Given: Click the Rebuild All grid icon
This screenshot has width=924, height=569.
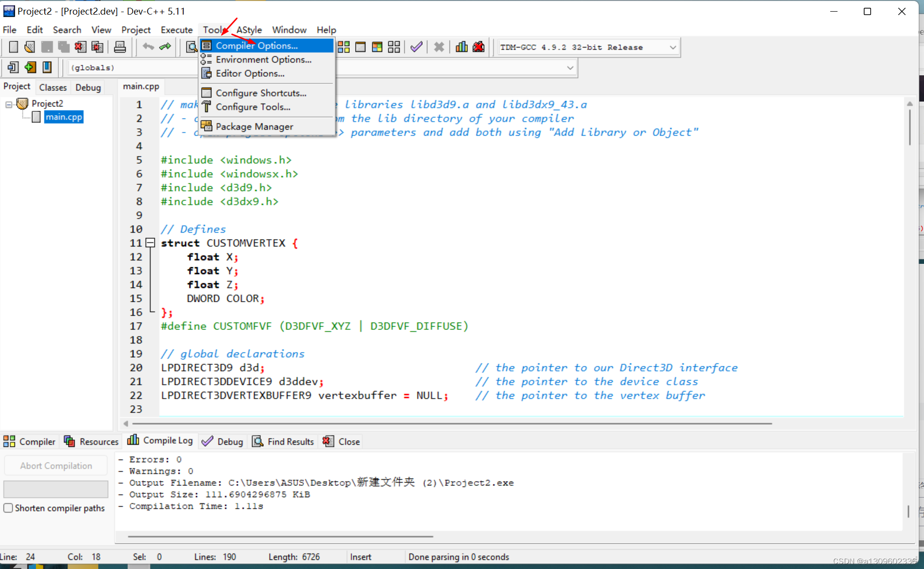Looking at the screenshot, I should click(394, 47).
